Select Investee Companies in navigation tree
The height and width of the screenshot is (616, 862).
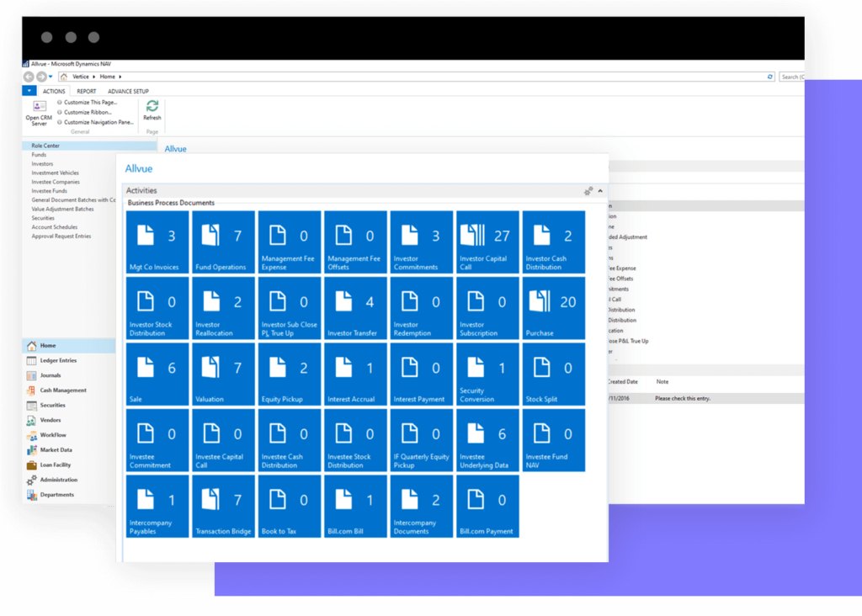point(56,182)
